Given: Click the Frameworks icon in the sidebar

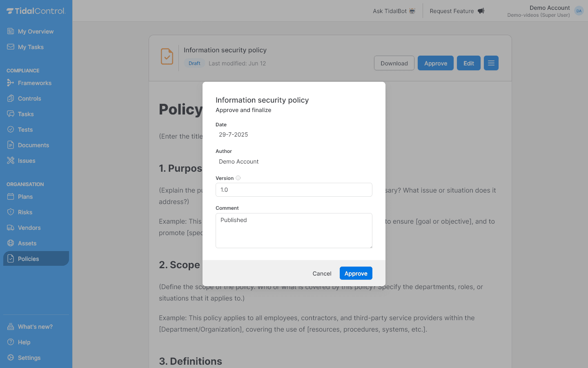Looking at the screenshot, I should click(10, 83).
